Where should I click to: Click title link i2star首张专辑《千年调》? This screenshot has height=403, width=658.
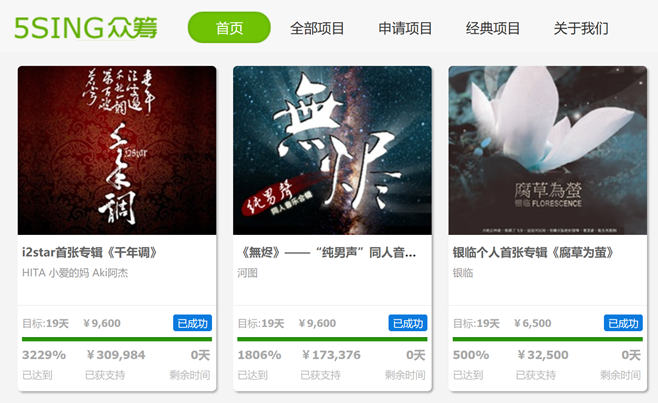pyautogui.click(x=90, y=253)
